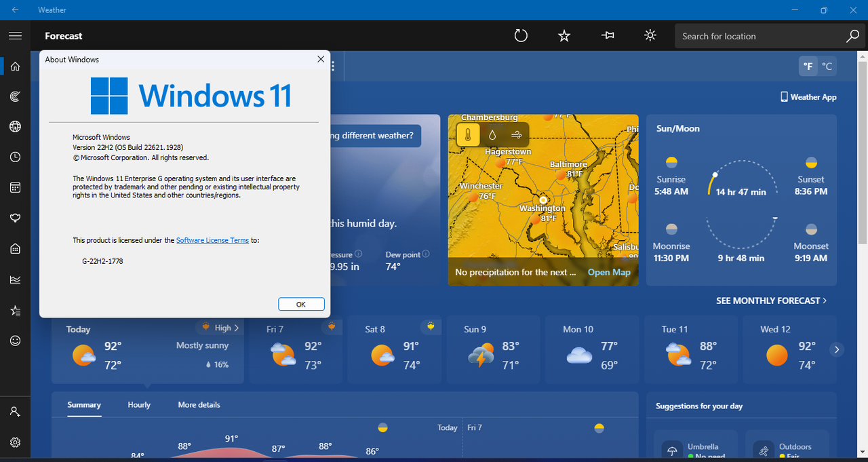
Task: Open Hourly Forecast clock icon in sidebar
Action: (x=15, y=157)
